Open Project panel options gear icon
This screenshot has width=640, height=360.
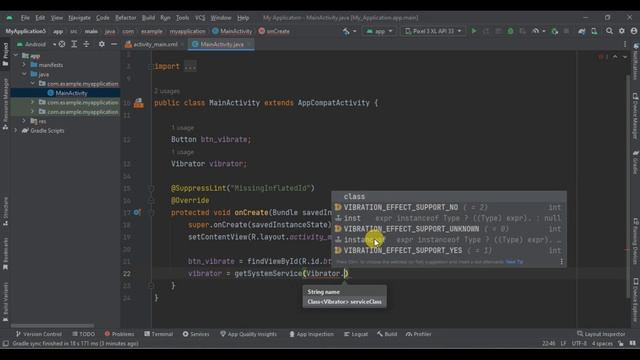tap(102, 44)
